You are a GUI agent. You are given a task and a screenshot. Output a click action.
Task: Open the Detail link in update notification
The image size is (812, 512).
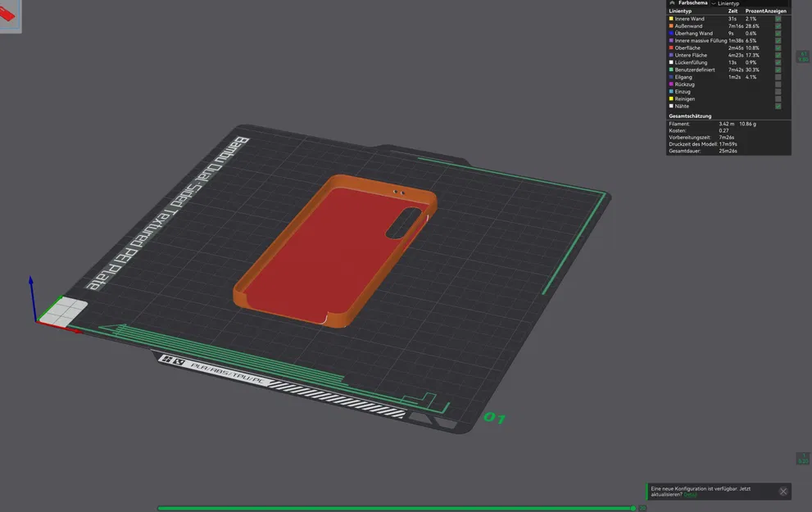(690, 495)
